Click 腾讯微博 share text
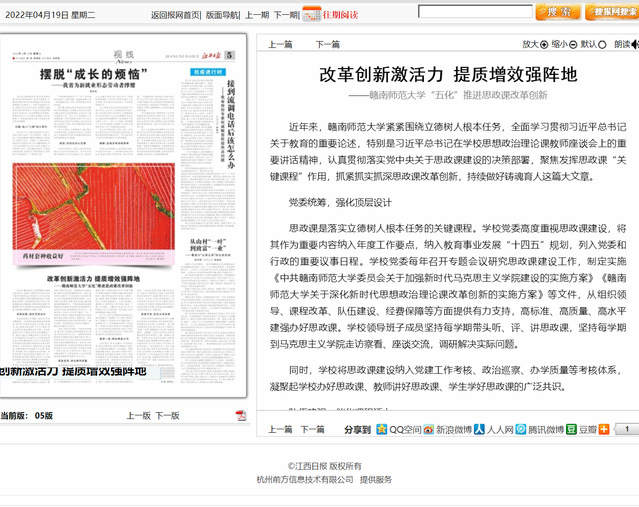Viewport: 639px width, 507px height. pos(546,430)
